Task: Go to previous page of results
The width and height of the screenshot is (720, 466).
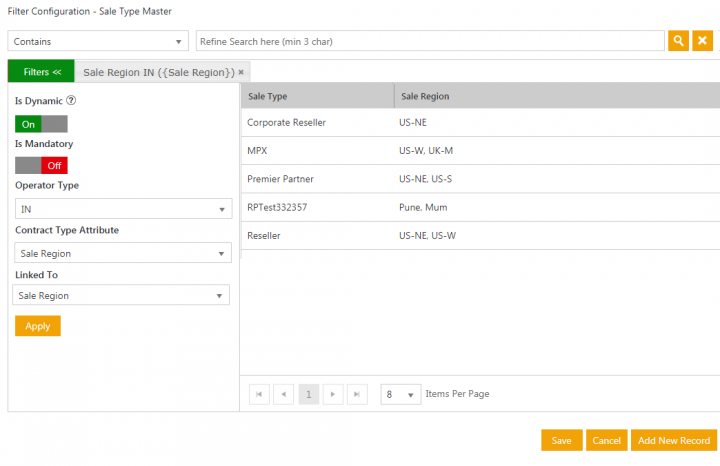Action: click(284, 395)
